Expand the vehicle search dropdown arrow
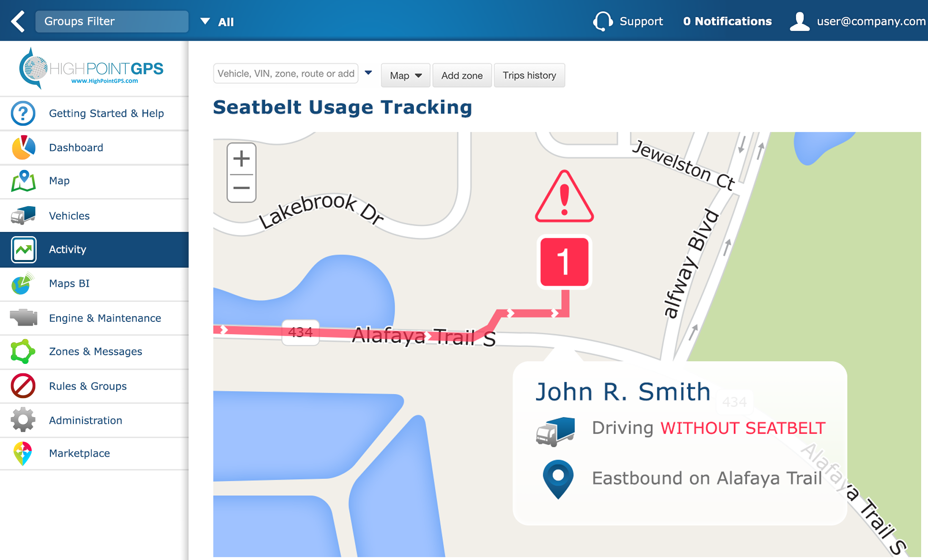This screenshot has width=928, height=560. coord(368,73)
